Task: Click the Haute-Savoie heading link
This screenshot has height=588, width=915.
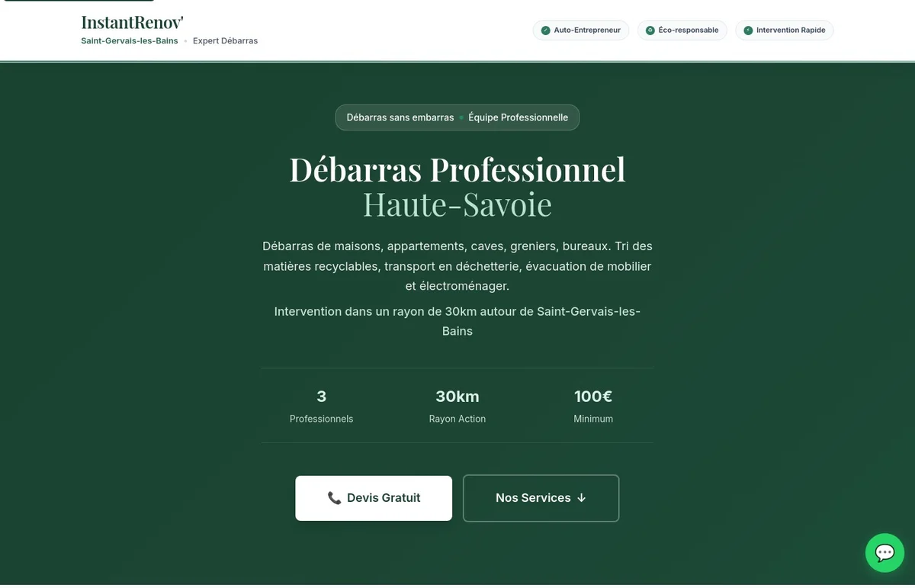Action: pyautogui.click(x=457, y=204)
